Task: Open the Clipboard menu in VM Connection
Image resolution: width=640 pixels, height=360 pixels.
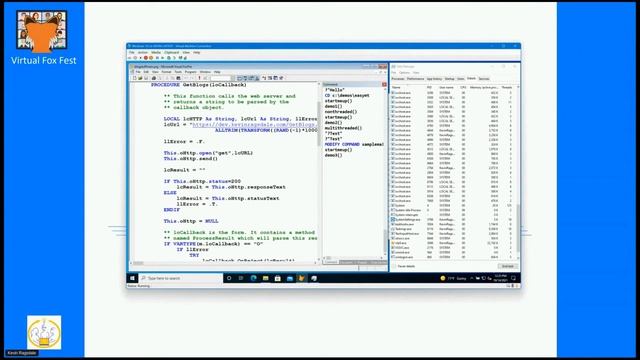Action: [x=171, y=52]
